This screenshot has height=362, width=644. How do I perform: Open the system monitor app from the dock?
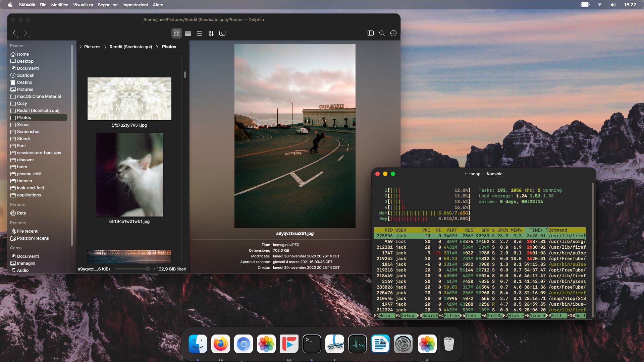(358, 344)
